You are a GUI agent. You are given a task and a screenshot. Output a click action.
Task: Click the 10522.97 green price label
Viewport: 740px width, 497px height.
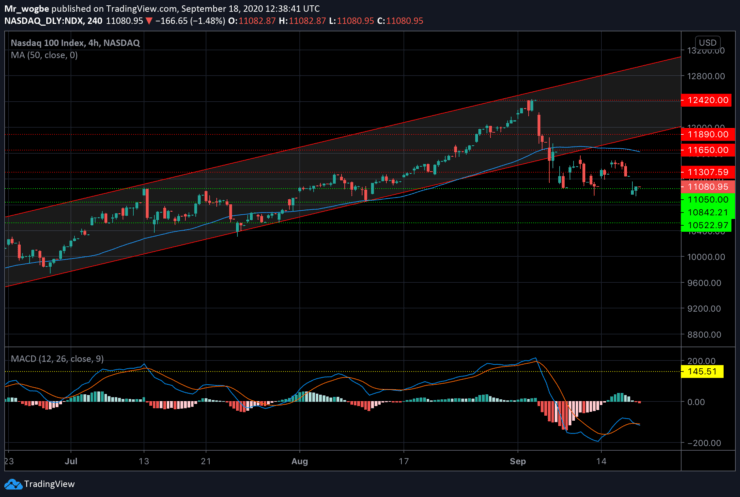[x=708, y=225]
